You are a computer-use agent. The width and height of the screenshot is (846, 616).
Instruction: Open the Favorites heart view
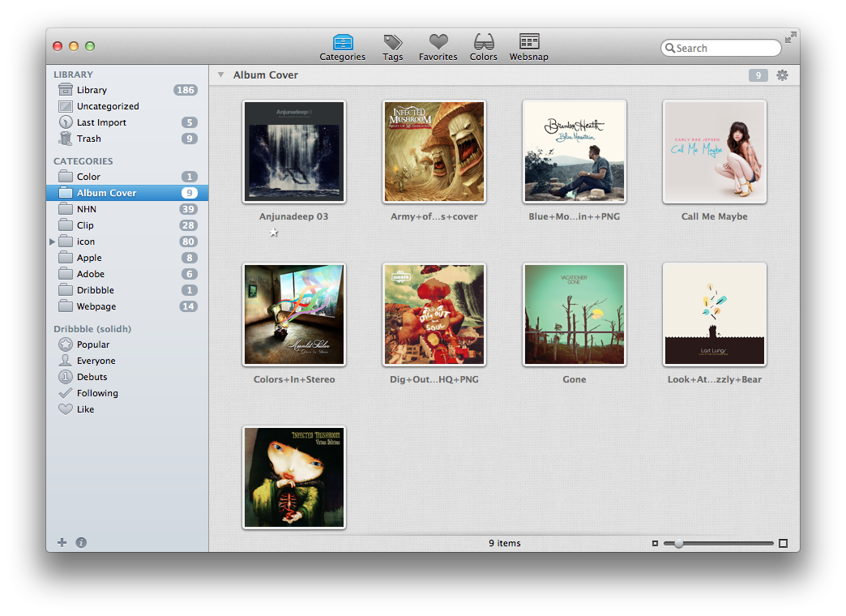[x=438, y=48]
